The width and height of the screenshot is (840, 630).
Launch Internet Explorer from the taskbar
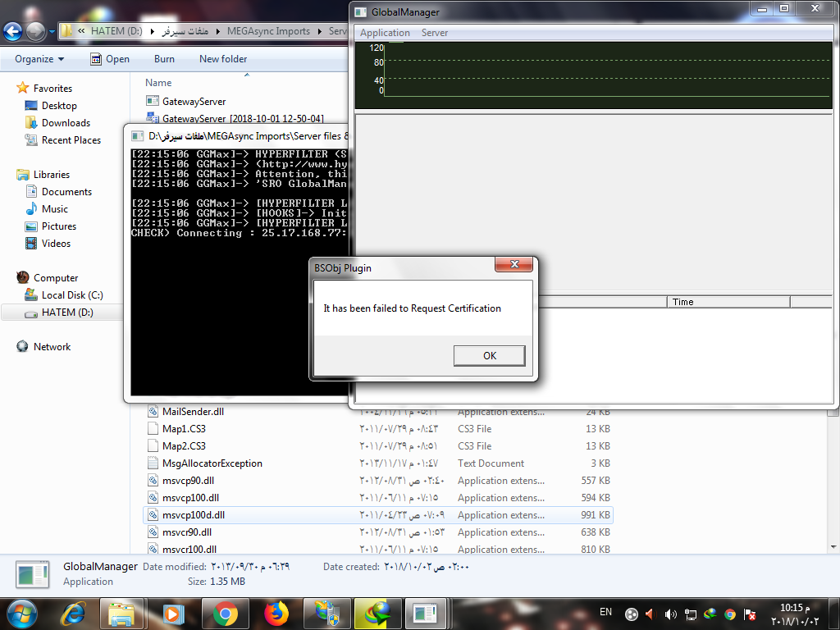click(x=73, y=614)
